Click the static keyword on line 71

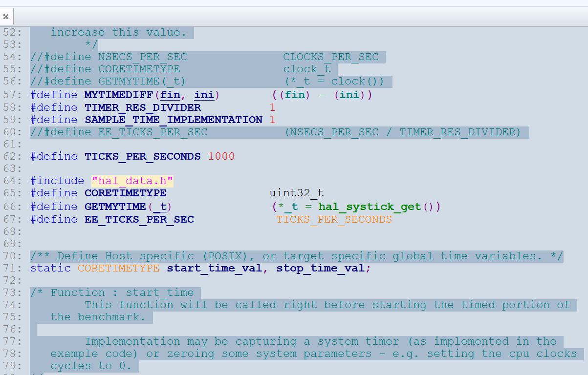(x=50, y=268)
